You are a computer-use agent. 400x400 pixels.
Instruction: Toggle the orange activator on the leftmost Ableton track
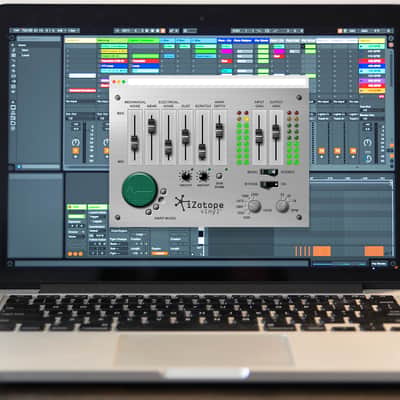[76, 151]
